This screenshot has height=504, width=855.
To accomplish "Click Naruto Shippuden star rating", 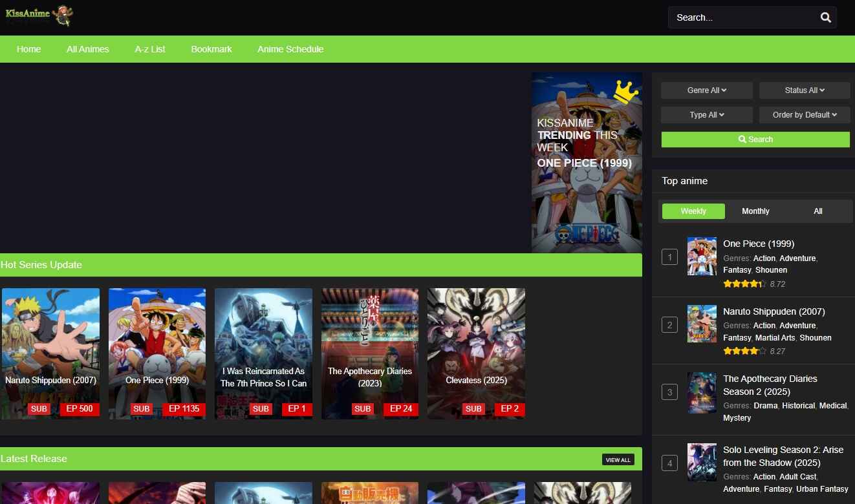I will pyautogui.click(x=744, y=351).
